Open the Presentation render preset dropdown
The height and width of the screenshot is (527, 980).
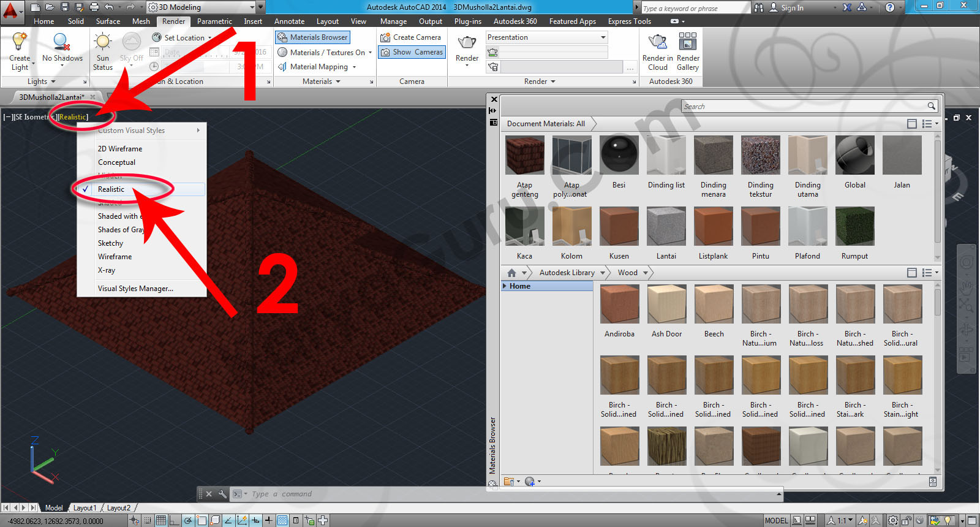pos(546,37)
